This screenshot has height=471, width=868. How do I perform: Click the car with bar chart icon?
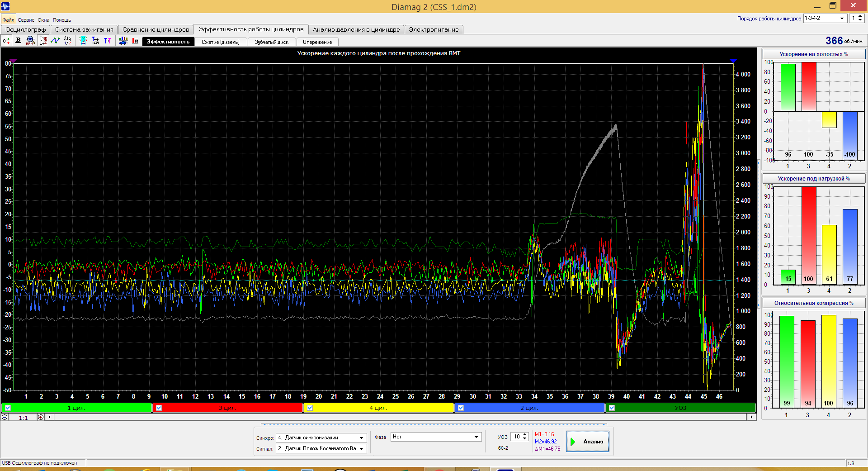pyautogui.click(x=123, y=41)
